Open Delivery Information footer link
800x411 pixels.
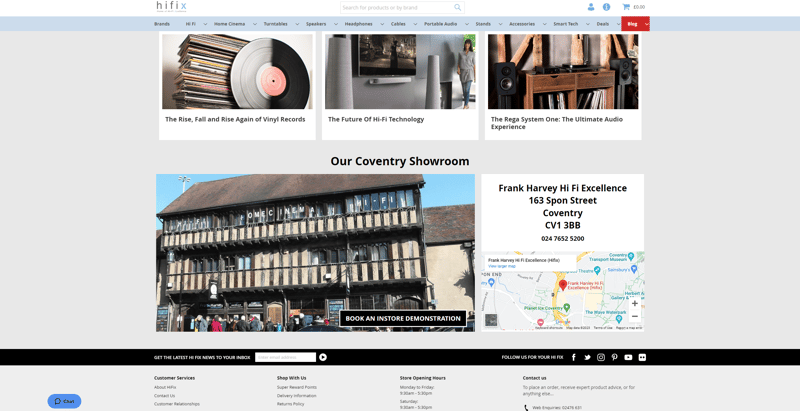pos(296,396)
